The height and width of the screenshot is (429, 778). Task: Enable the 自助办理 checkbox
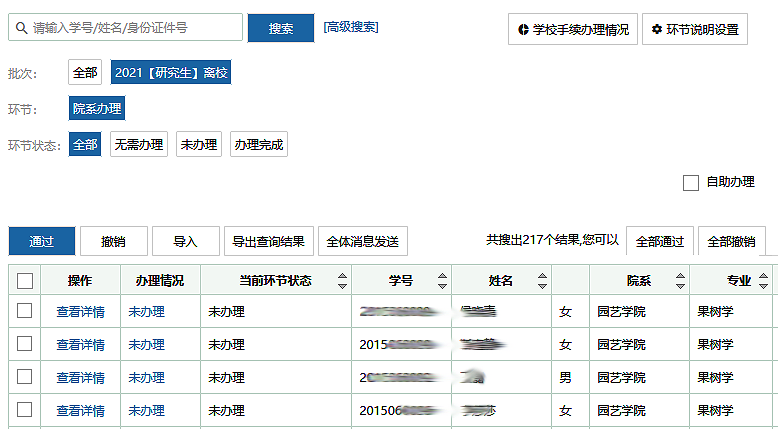[691, 183]
